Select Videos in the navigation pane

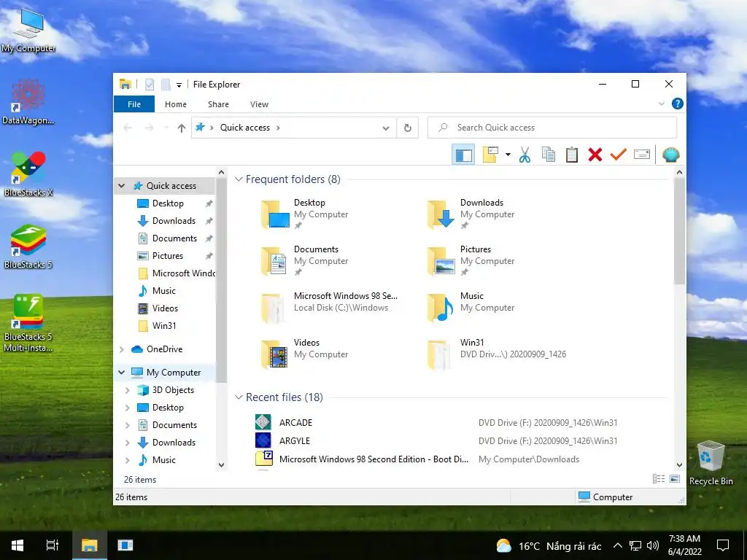(x=165, y=308)
